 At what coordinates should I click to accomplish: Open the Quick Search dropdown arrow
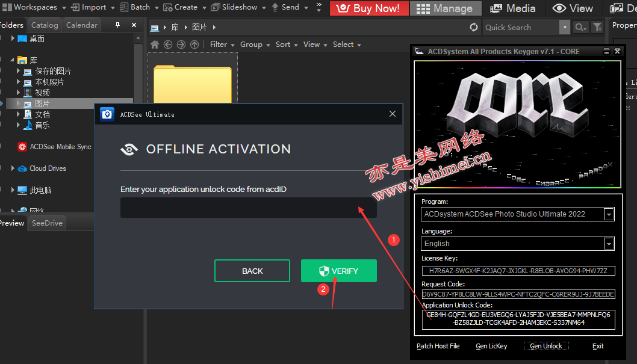[565, 27]
